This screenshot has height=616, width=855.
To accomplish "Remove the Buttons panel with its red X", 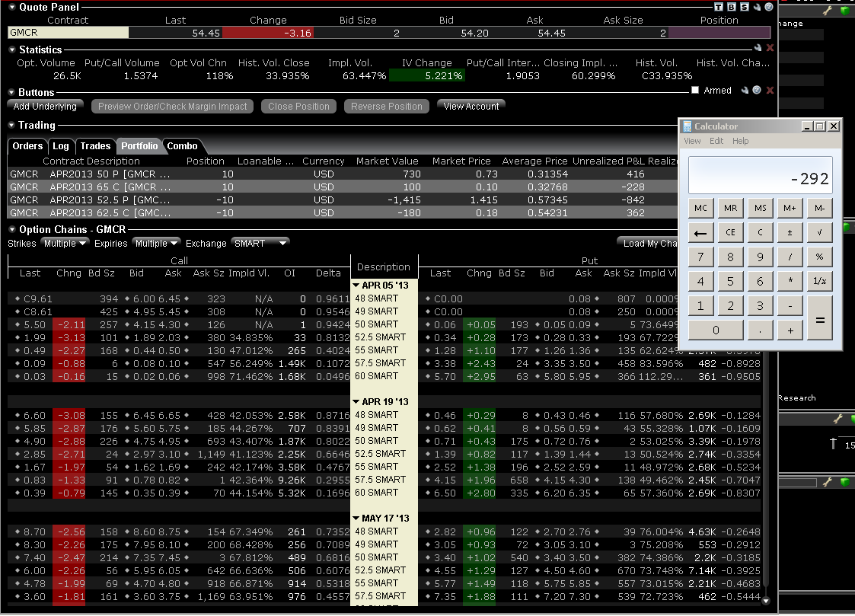I will (770, 90).
